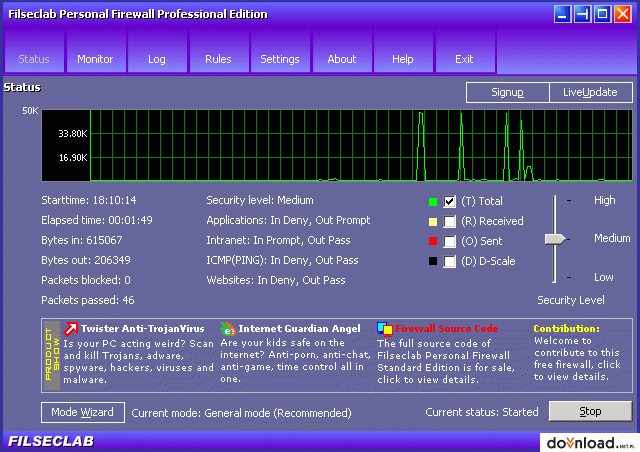
Task: Maximize the firewall window
Action: click(x=602, y=14)
